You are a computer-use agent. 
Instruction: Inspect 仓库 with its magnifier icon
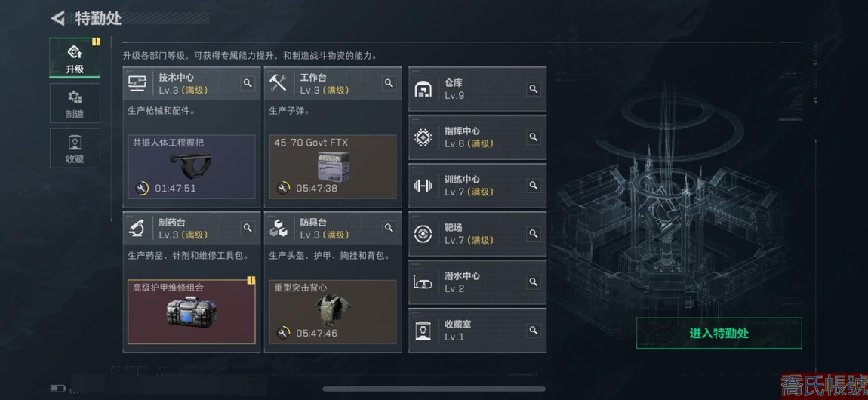click(533, 88)
